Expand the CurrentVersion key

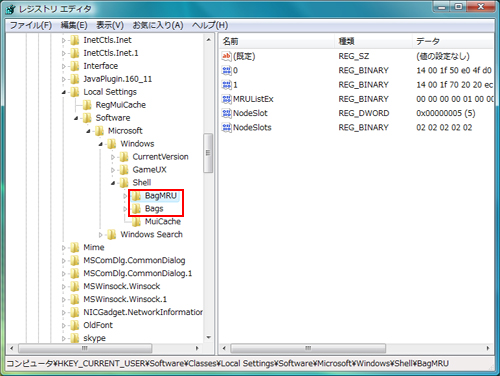click(113, 157)
